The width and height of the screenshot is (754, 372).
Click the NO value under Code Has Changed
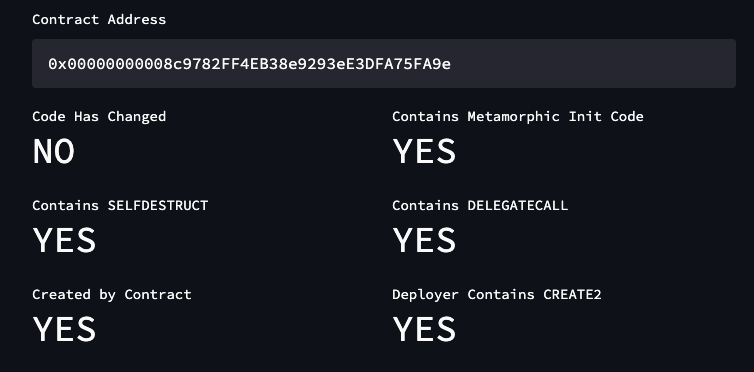pos(53,151)
